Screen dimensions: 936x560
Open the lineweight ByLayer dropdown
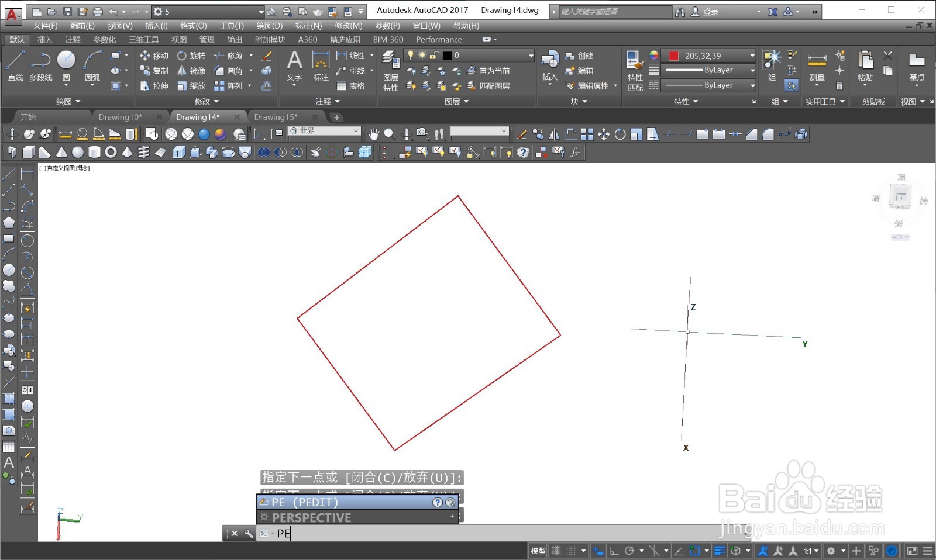(x=709, y=70)
